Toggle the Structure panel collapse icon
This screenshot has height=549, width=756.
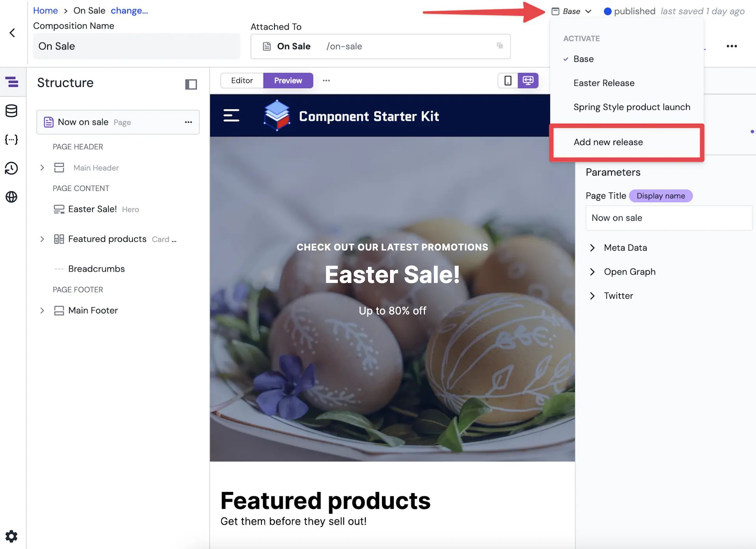(x=191, y=84)
